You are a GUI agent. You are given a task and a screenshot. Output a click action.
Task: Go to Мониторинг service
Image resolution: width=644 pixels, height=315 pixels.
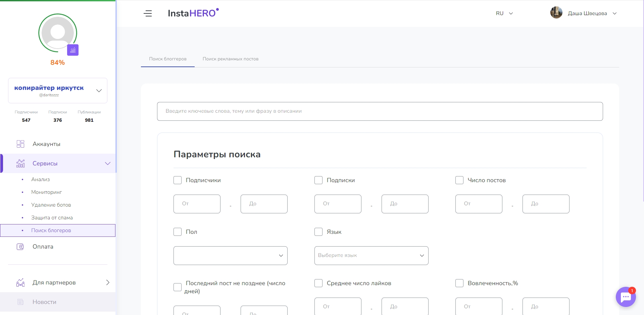tap(47, 192)
